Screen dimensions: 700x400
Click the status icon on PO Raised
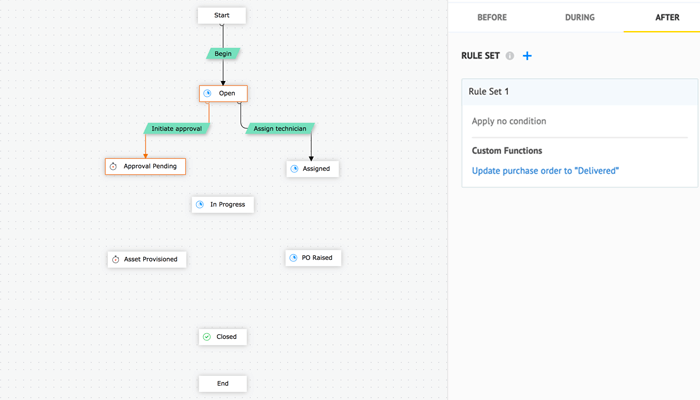(293, 258)
